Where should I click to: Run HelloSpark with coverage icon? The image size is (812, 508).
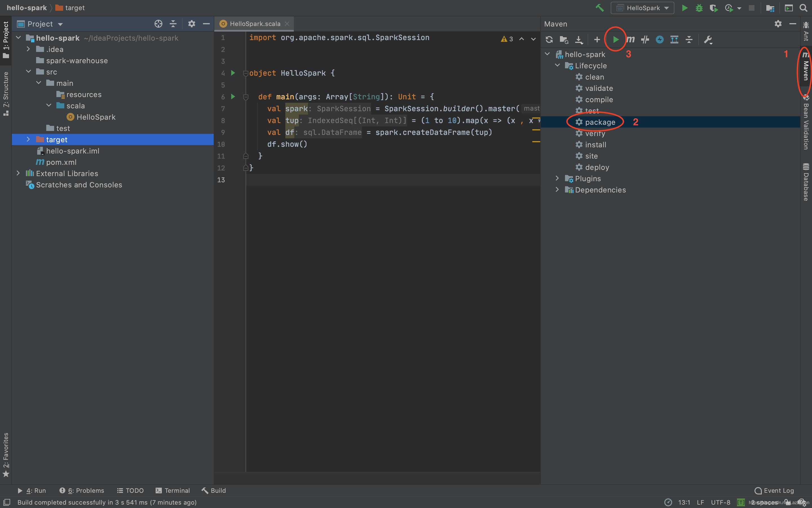(713, 8)
